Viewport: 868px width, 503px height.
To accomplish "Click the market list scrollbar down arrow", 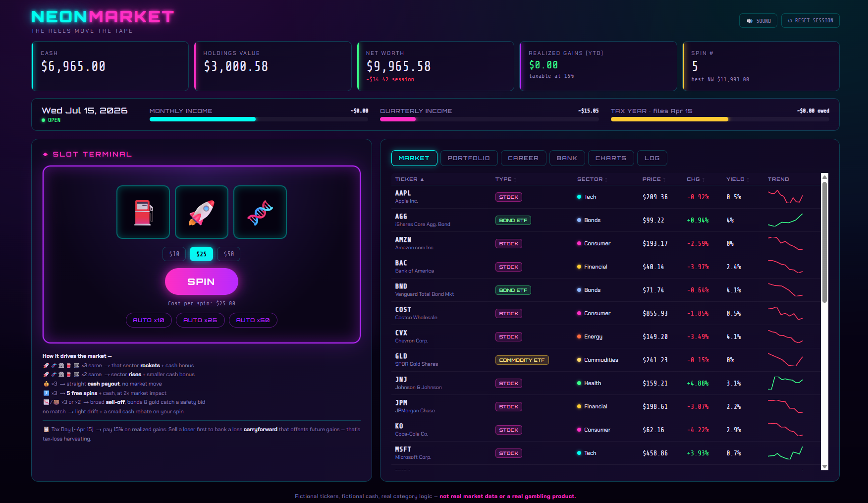I will point(824,466).
